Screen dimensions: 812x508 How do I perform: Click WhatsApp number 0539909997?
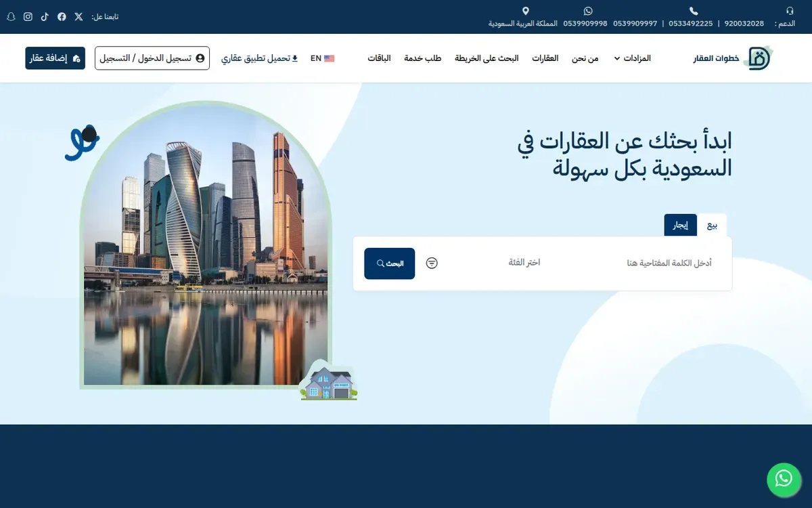click(x=635, y=24)
